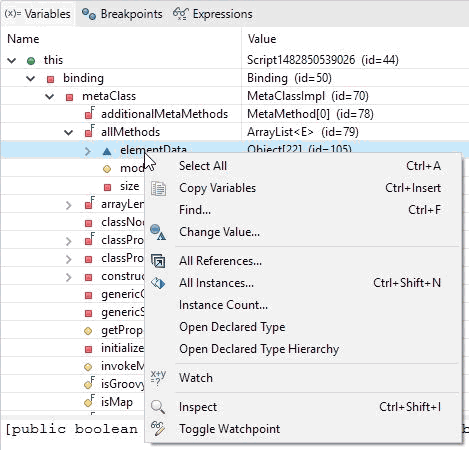The image size is (469, 450).
Task: Collapse the binding tree node
Action: pos(31,79)
